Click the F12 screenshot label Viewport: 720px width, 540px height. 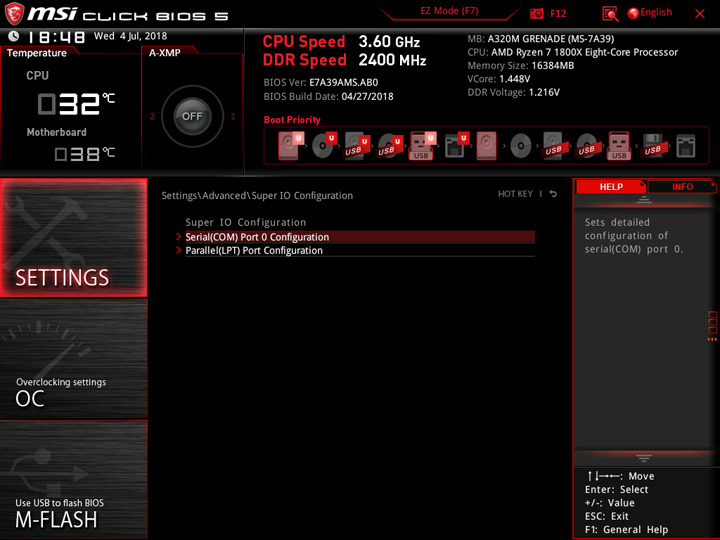click(558, 13)
